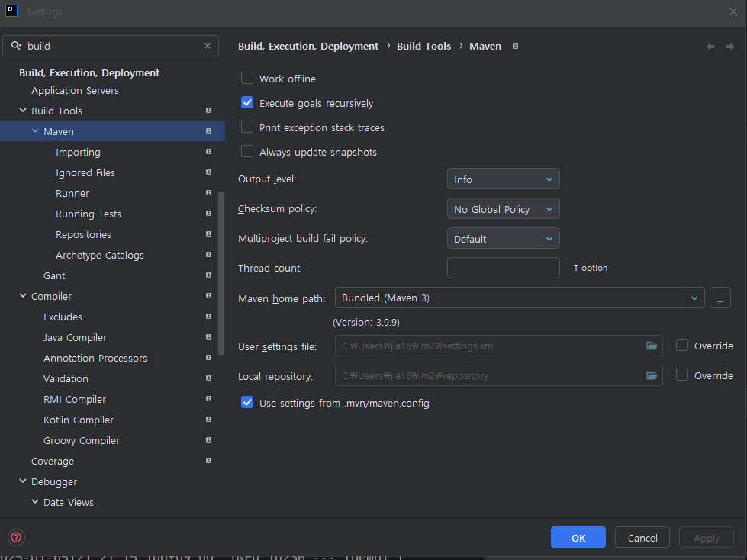Click the project-level icon beside Maven breadcrumb
The image size is (747, 560).
[515, 47]
